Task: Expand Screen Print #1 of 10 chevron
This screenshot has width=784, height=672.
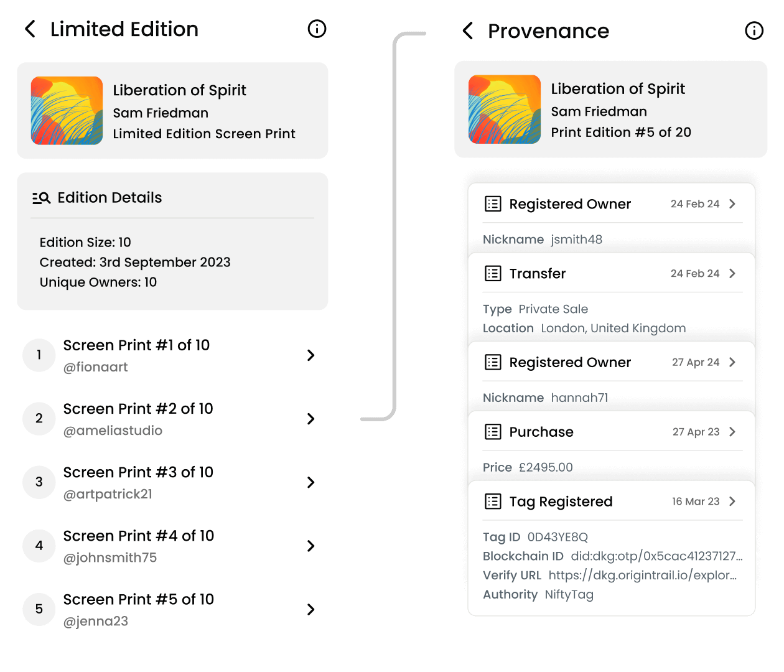Action: click(311, 355)
